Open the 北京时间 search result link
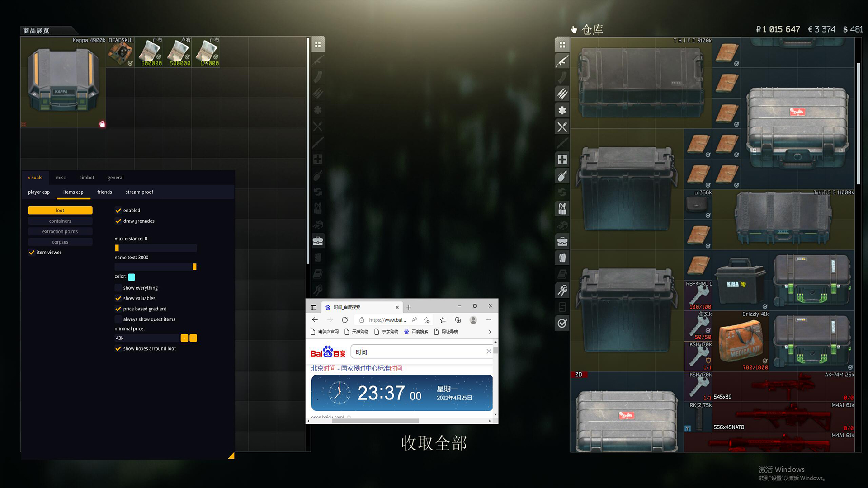 coord(356,368)
